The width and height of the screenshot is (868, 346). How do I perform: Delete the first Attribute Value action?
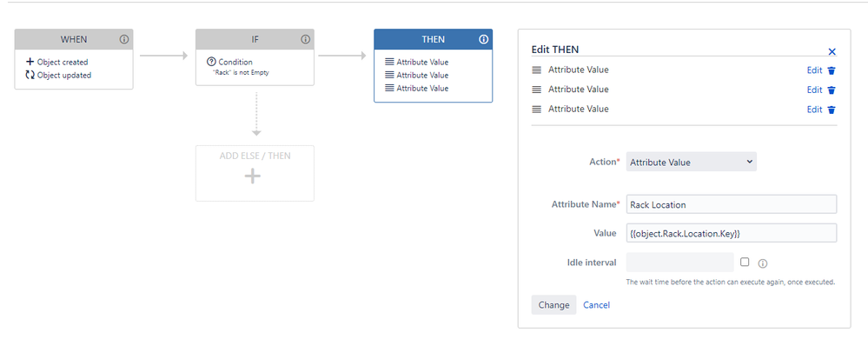[x=831, y=70]
